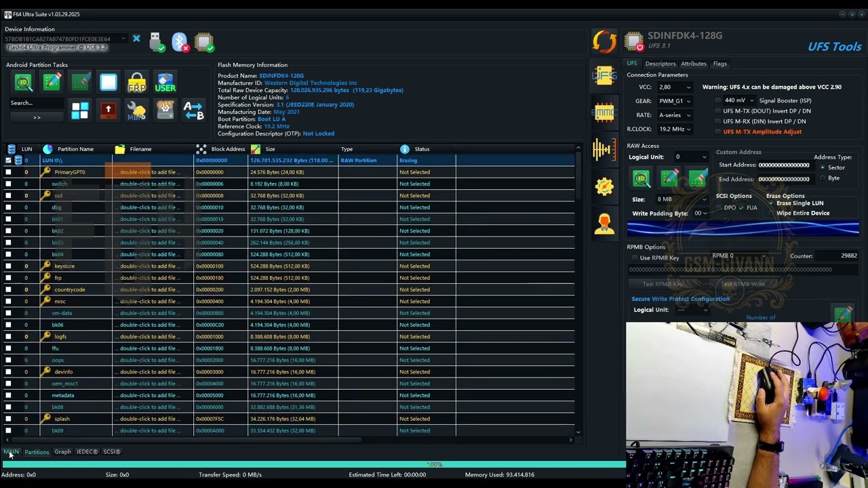
Task: Enable UFS M-TX (DOUT) Invert checkbox
Action: pos(718,111)
